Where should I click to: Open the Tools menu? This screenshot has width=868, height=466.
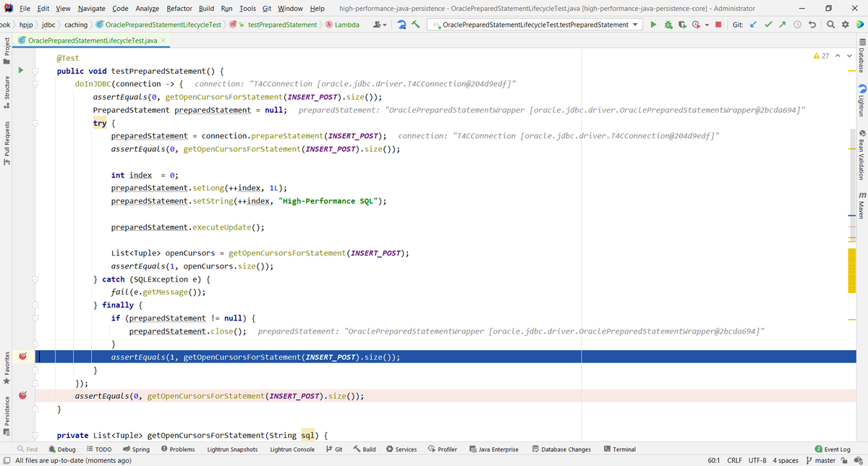point(247,8)
